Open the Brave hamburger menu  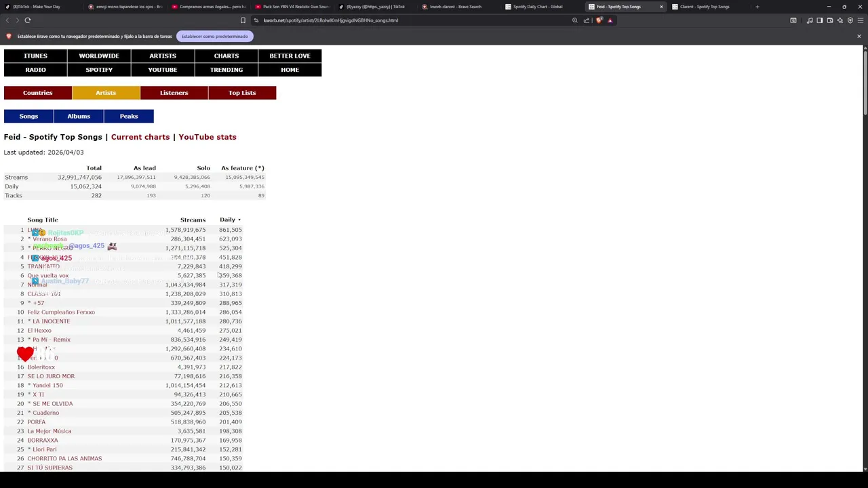859,20
